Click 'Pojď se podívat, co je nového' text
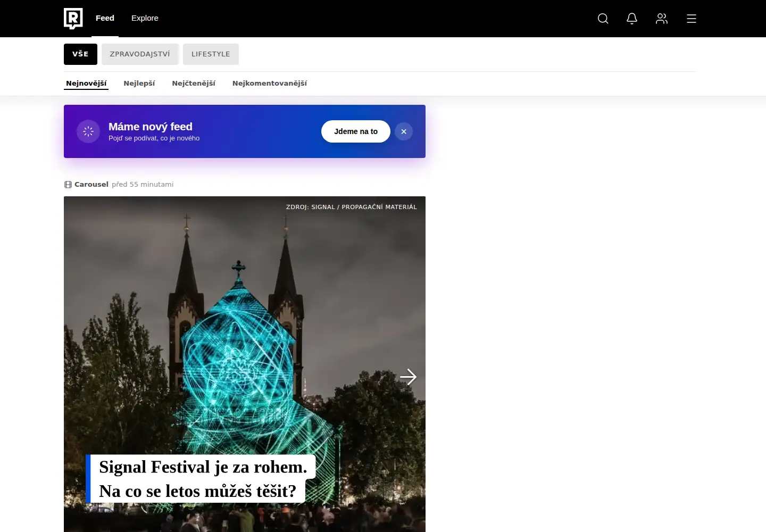 [154, 138]
